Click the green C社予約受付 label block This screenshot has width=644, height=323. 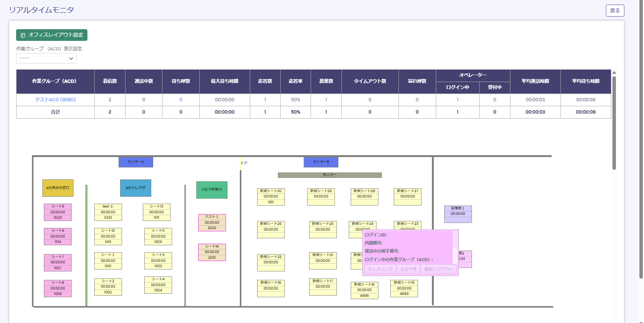(x=212, y=190)
